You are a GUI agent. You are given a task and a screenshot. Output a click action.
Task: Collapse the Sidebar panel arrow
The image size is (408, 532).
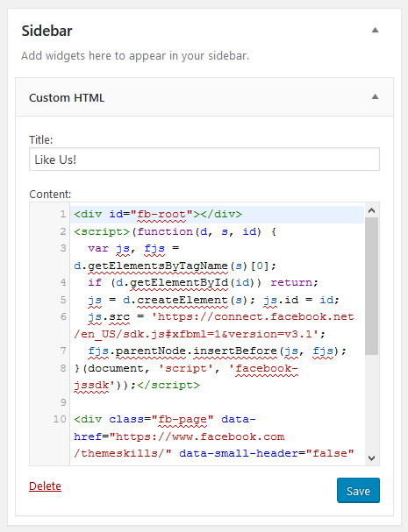(x=375, y=30)
